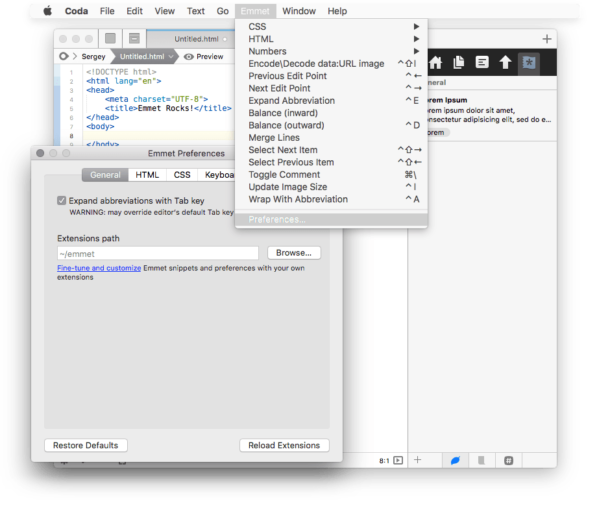610x519 pixels.
Task: Choose Toggle Comment
Action: click(331, 175)
